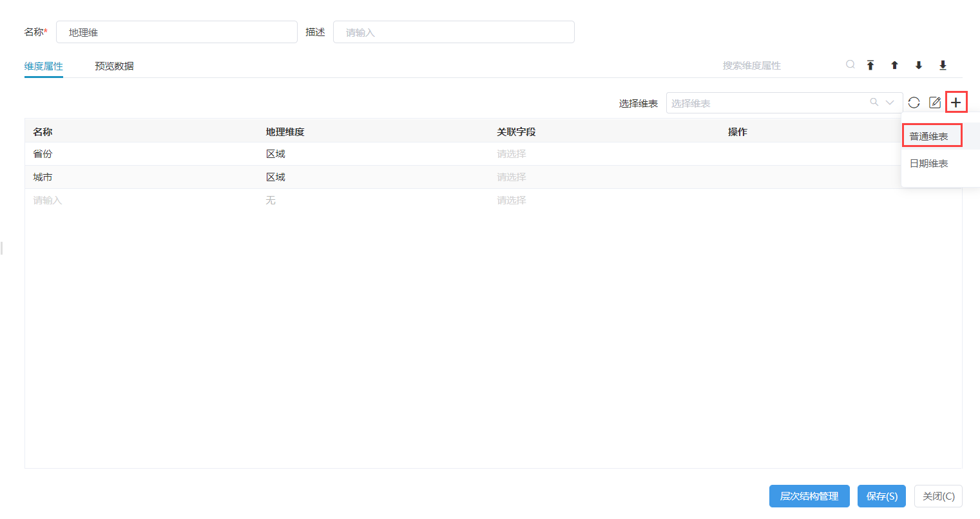The height and width of the screenshot is (519, 980).
Task: Click the 地理维度 column header
Action: click(285, 132)
